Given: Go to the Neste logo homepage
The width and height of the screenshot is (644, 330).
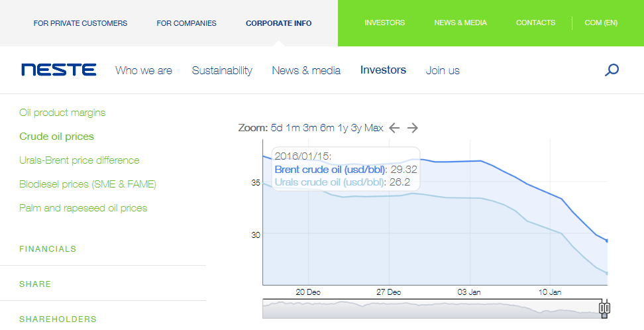Looking at the screenshot, I should (x=59, y=70).
